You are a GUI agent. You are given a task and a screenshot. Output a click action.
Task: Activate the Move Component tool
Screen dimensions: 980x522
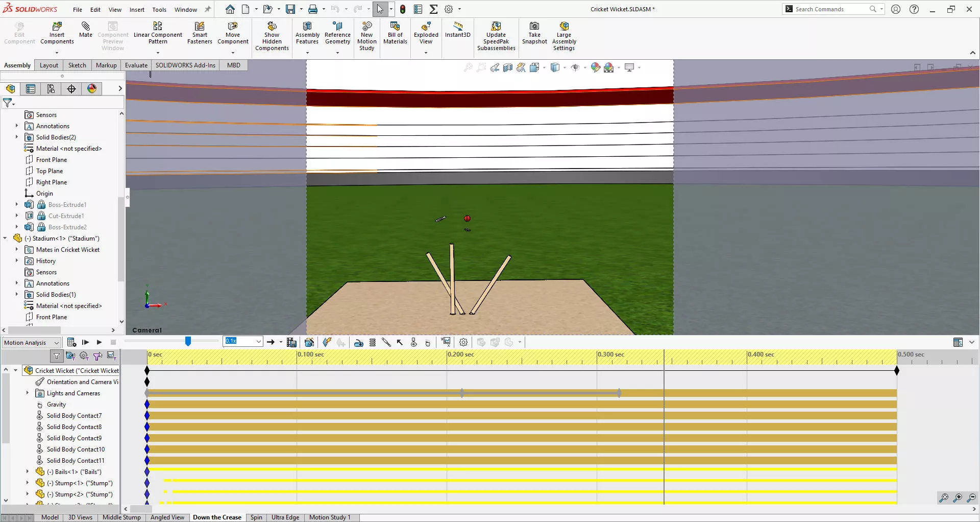coord(233,32)
